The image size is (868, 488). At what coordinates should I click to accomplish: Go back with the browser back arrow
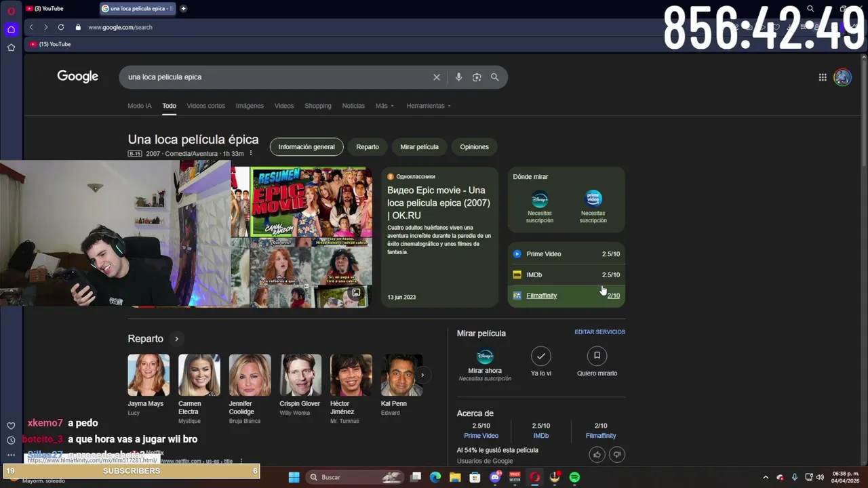[31, 27]
